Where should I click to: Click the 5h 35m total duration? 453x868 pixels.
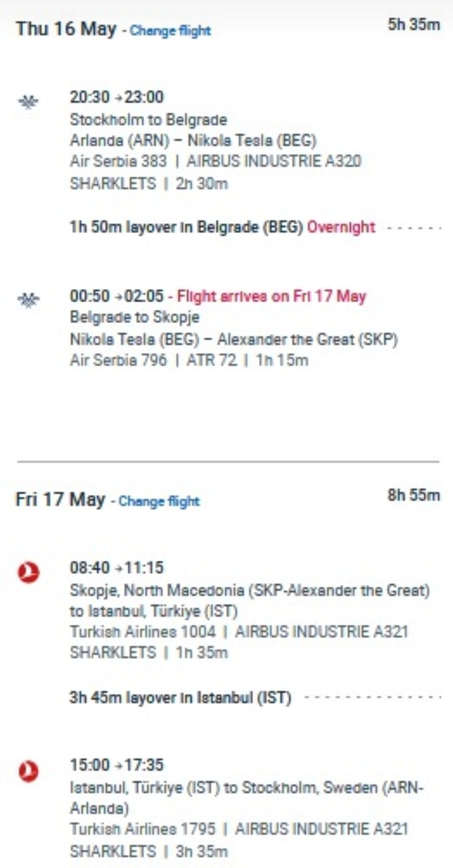click(x=413, y=25)
